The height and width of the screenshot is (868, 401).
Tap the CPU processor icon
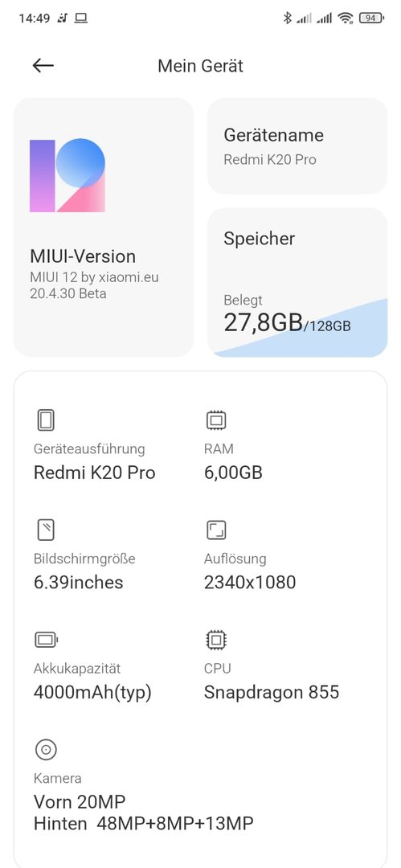[x=216, y=640]
